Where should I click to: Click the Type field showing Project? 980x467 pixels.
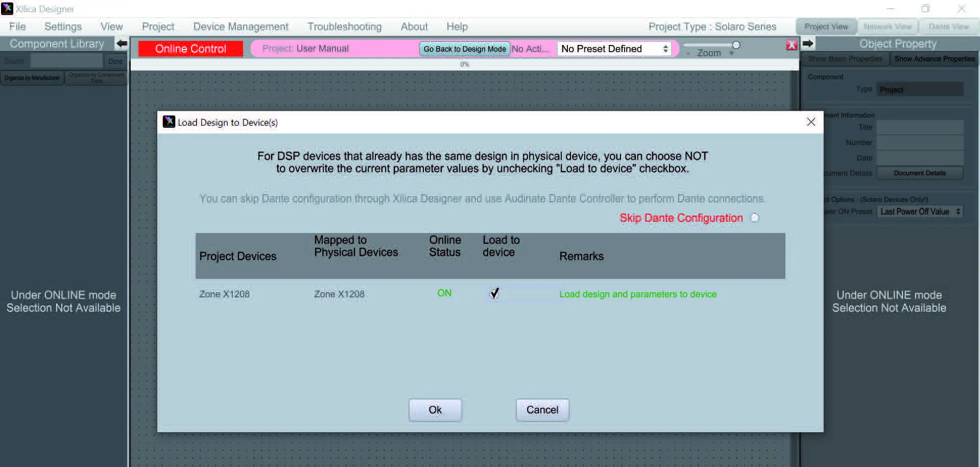coord(920,89)
